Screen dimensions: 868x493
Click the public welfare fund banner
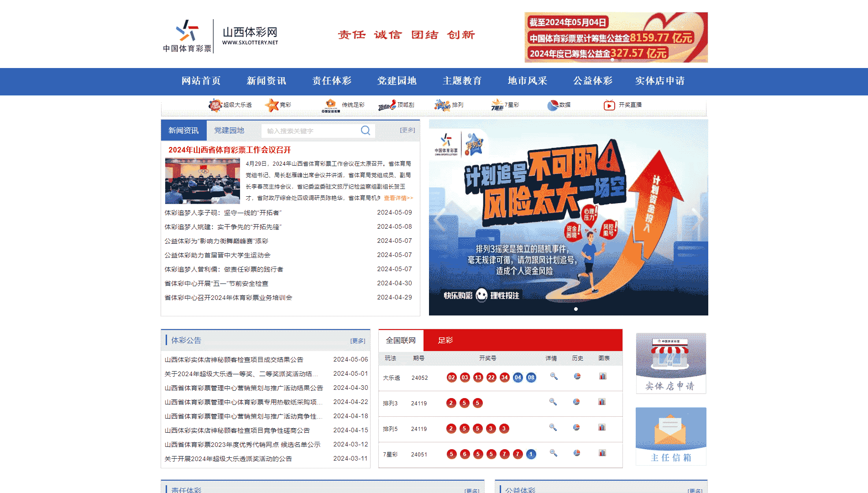pos(616,37)
